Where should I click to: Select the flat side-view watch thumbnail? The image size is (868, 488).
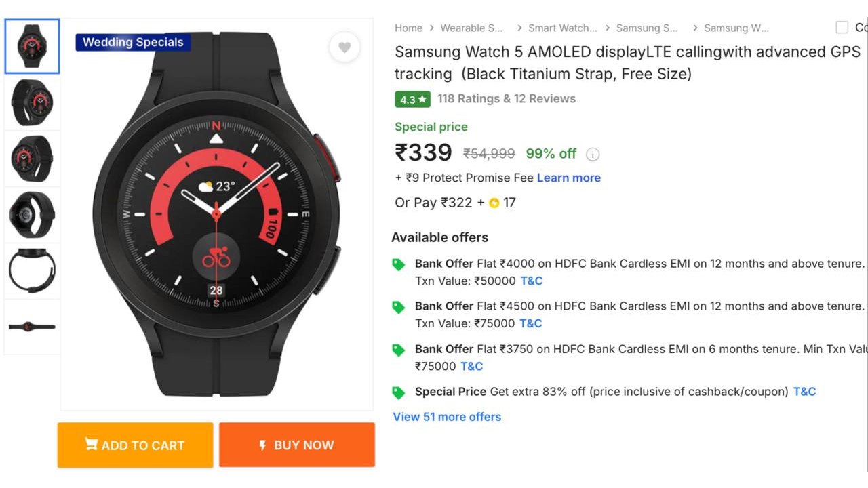(x=32, y=327)
